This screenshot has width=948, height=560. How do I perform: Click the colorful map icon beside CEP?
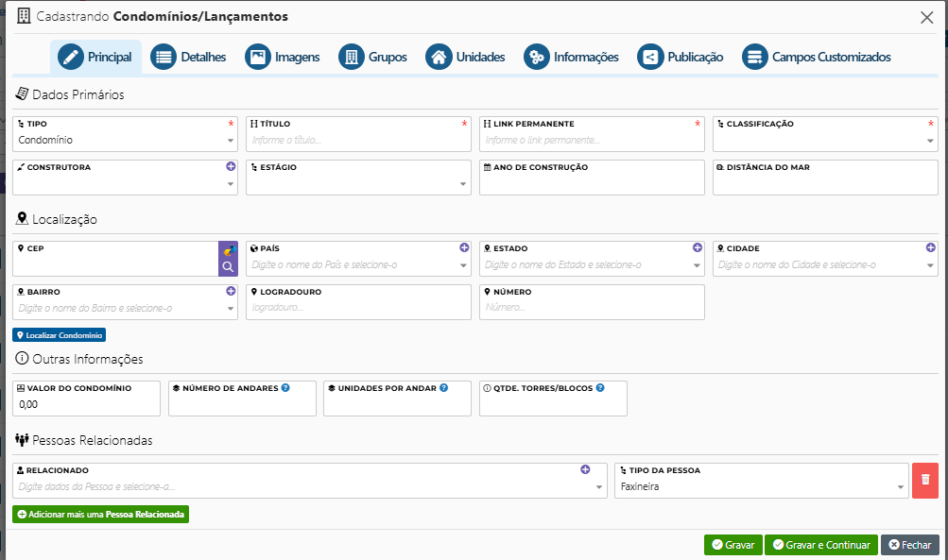228,250
